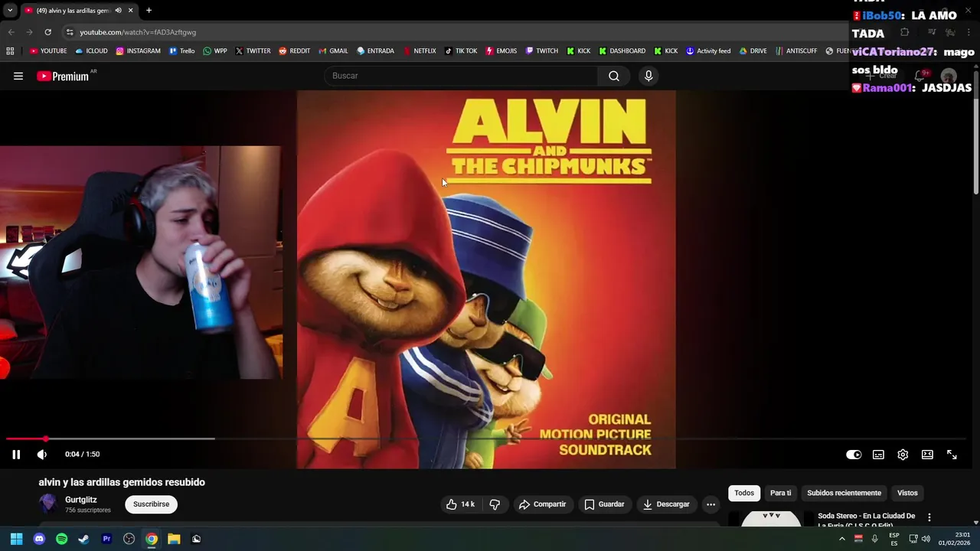Open Premiere Pro from the taskbar
980x551 pixels.
[x=106, y=539]
